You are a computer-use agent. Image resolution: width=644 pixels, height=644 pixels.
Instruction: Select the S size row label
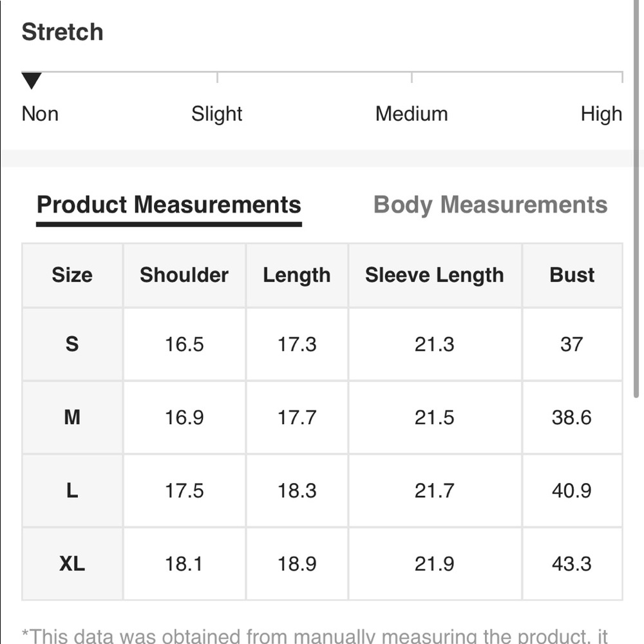click(x=72, y=344)
